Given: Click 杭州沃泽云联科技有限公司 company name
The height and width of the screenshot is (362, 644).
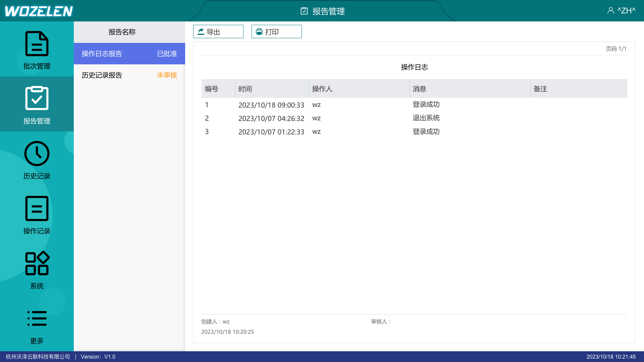Looking at the screenshot, I should (38, 357).
